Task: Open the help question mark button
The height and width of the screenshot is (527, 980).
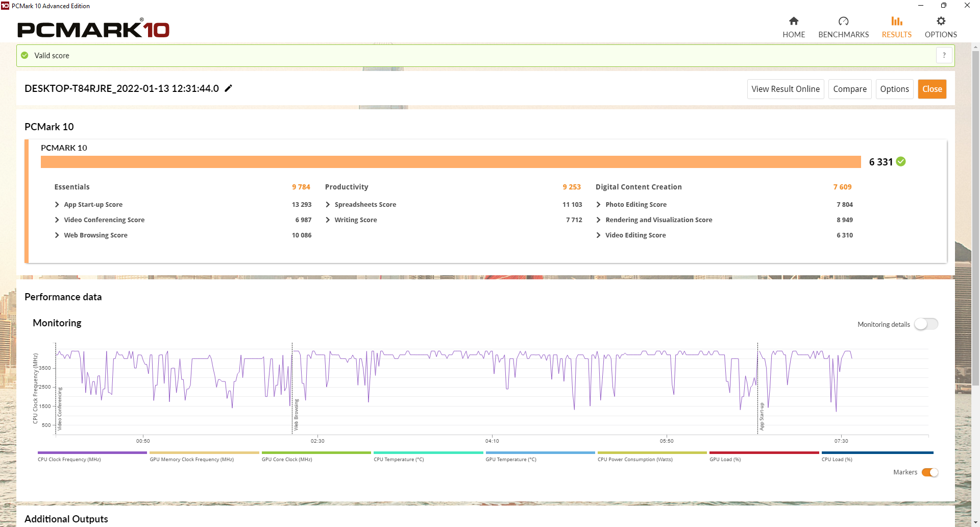Action: (x=944, y=55)
